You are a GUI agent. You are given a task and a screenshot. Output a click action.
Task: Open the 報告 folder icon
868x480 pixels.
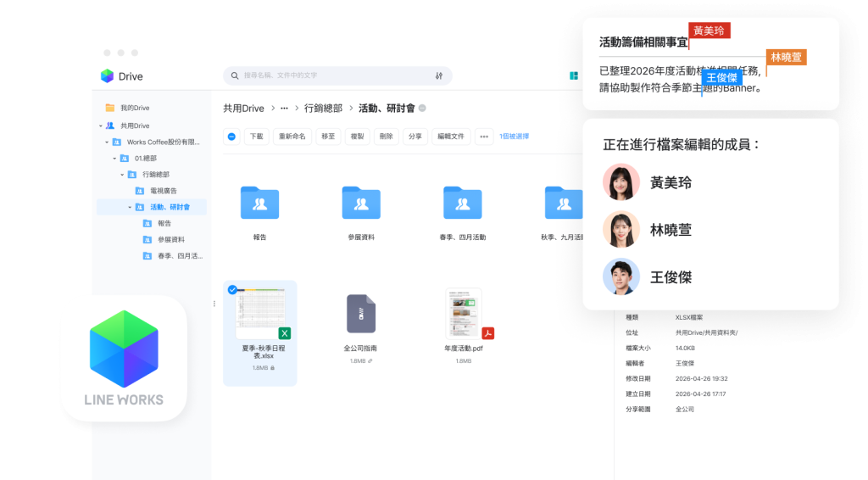click(x=259, y=203)
